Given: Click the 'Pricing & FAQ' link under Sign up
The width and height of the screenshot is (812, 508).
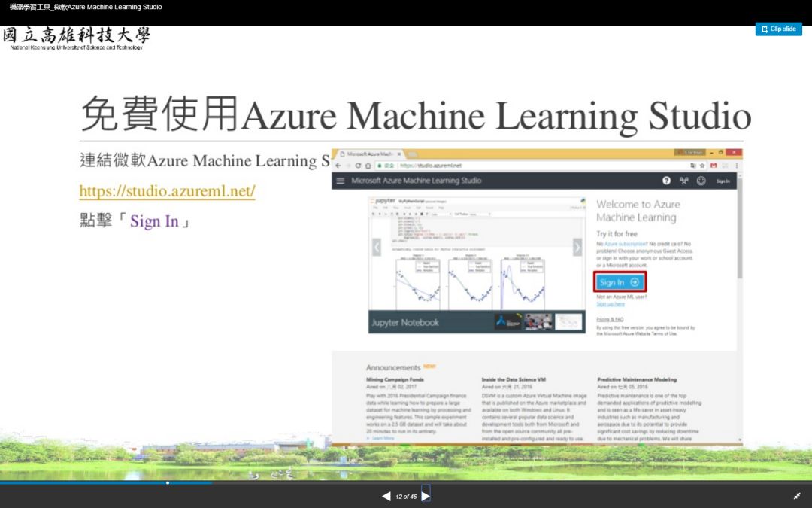Looking at the screenshot, I should tap(610, 319).
